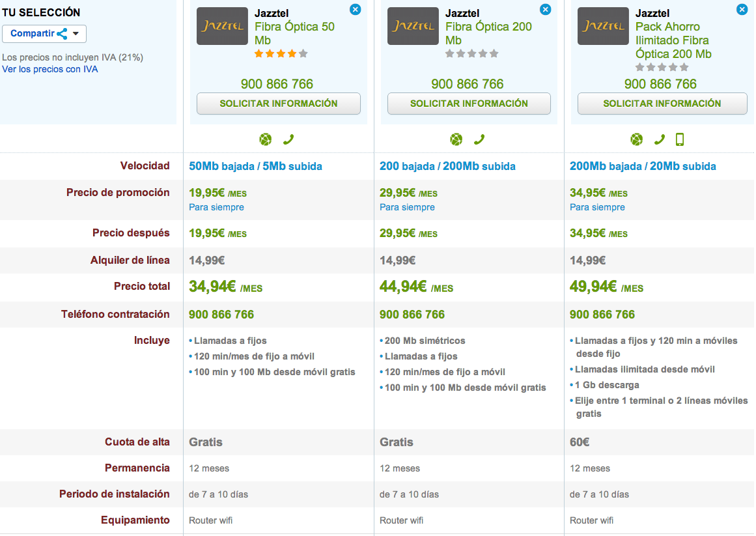Click speed '200Mb bajada / 20Mb subida'

643,166
